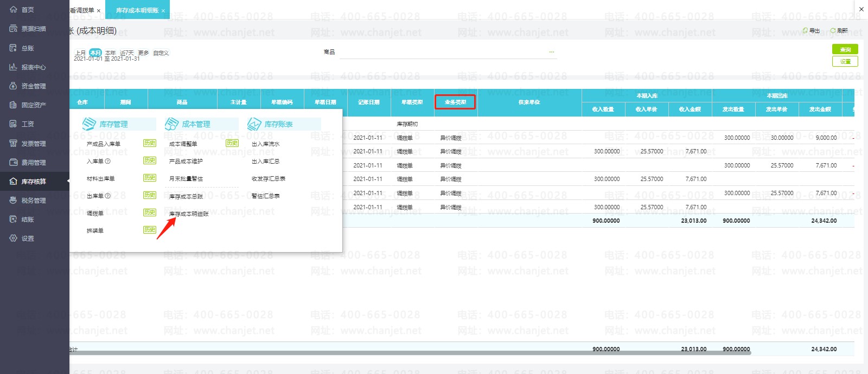Open the 商品 picker ellipsis button
The image size is (868, 374).
(x=552, y=52)
